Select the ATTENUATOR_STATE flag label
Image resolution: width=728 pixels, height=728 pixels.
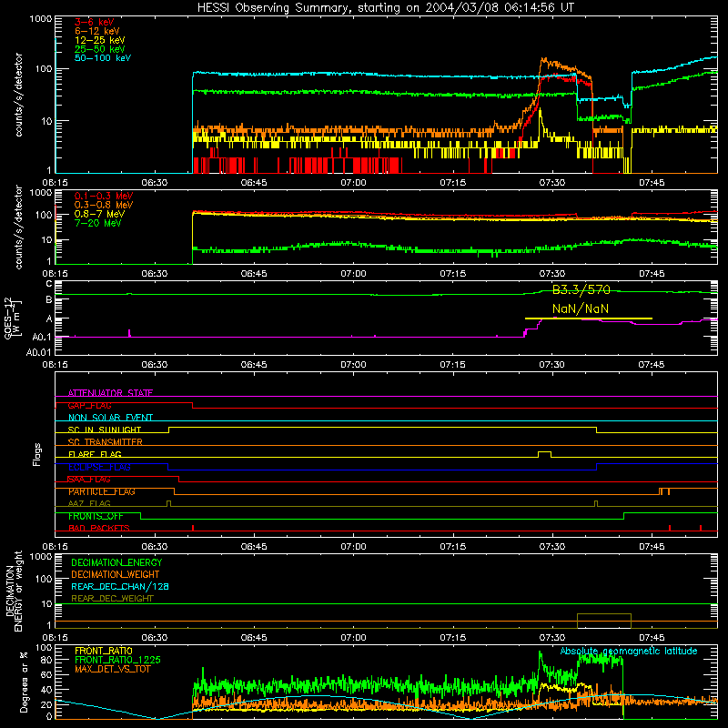110,393
